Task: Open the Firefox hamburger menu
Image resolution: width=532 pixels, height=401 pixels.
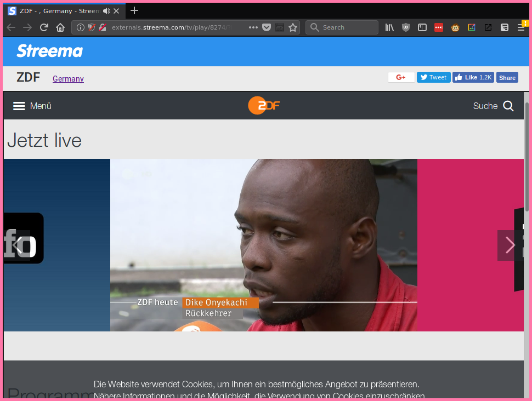Action: coord(521,27)
